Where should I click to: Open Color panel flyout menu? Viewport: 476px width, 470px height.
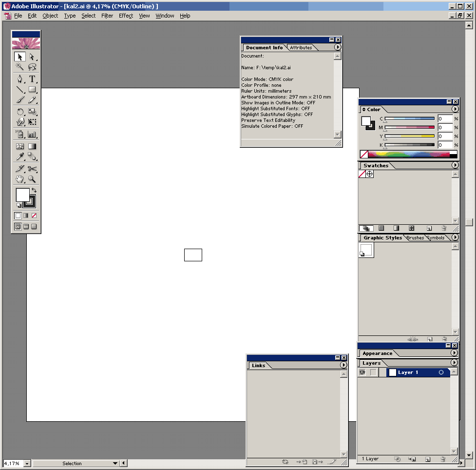pyautogui.click(x=455, y=109)
